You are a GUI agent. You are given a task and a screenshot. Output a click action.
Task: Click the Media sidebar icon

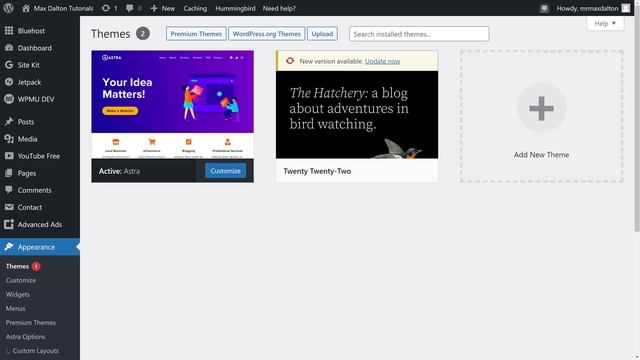click(x=9, y=139)
